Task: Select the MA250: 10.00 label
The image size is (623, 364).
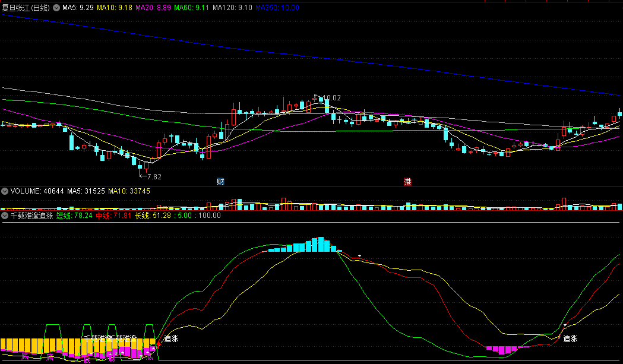Action: tap(277, 8)
